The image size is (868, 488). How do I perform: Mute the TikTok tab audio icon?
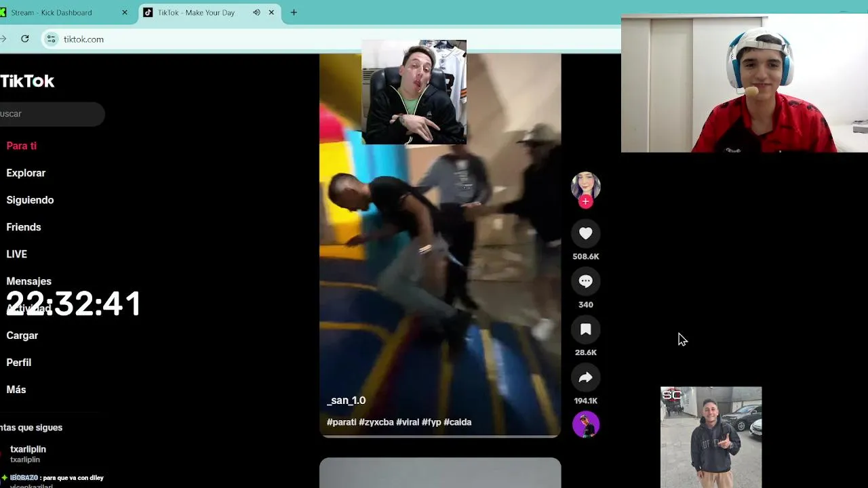[256, 12]
